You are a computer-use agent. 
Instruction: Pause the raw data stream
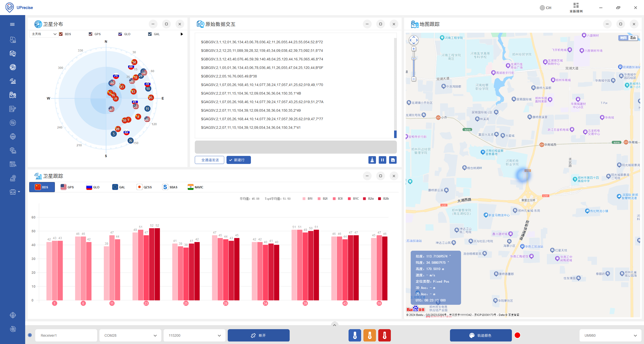tap(382, 160)
